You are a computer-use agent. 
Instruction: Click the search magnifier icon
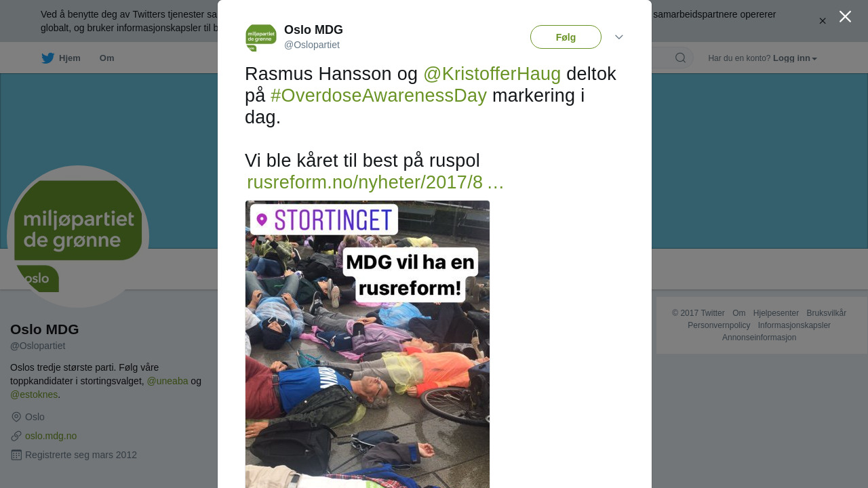point(680,58)
